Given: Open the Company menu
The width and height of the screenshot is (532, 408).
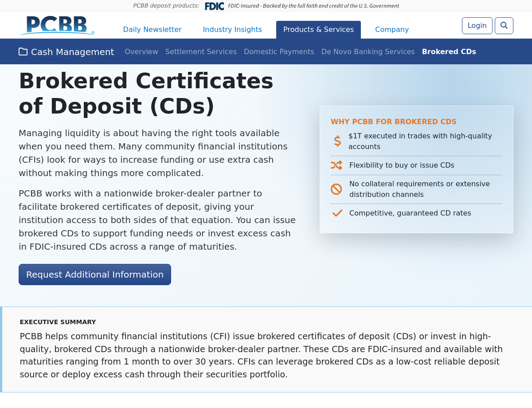Looking at the screenshot, I should (x=392, y=30).
